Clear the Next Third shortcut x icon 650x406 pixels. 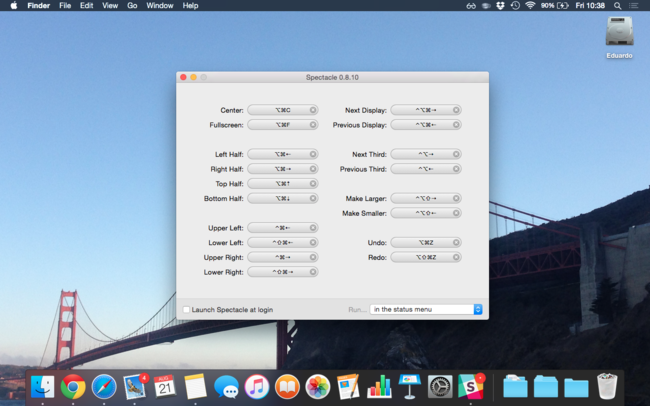tap(456, 154)
